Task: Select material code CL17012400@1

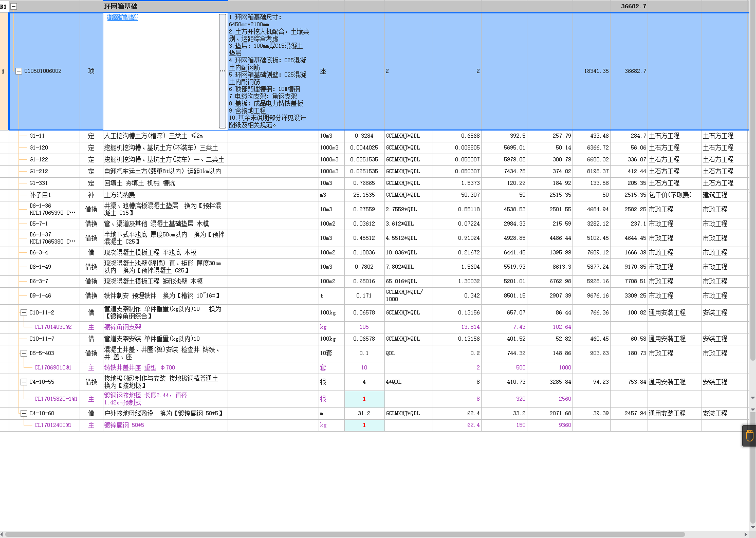Action: pyautogui.click(x=53, y=425)
